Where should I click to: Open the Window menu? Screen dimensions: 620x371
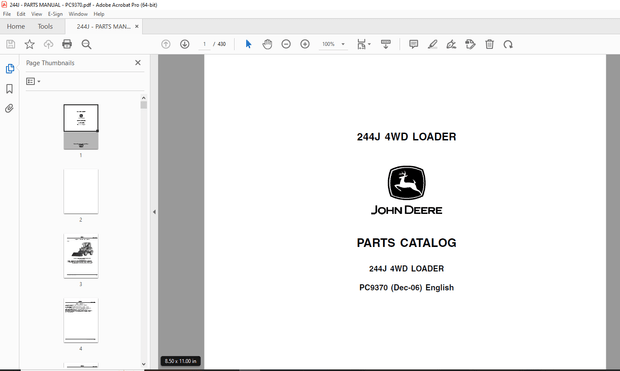coord(78,14)
